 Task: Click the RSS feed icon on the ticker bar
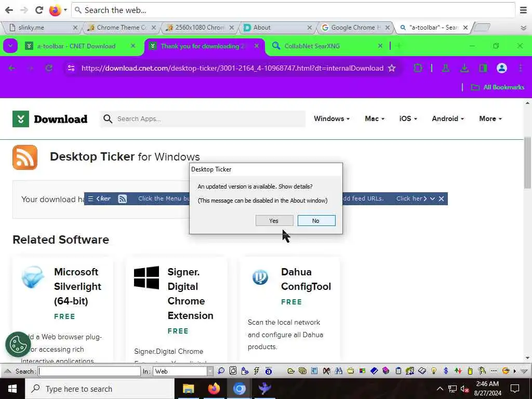coord(123,199)
